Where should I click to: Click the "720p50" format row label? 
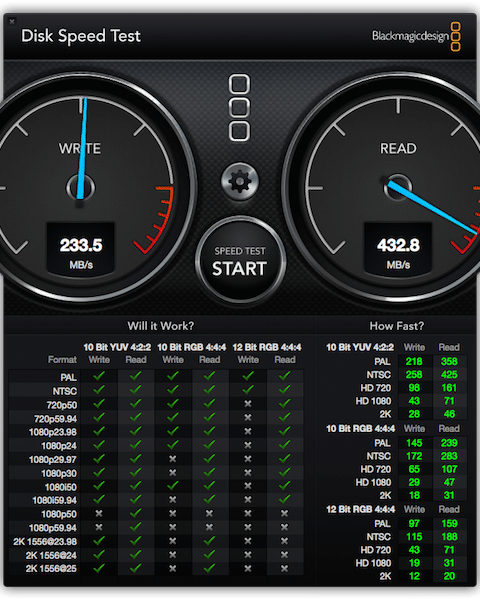[62, 405]
